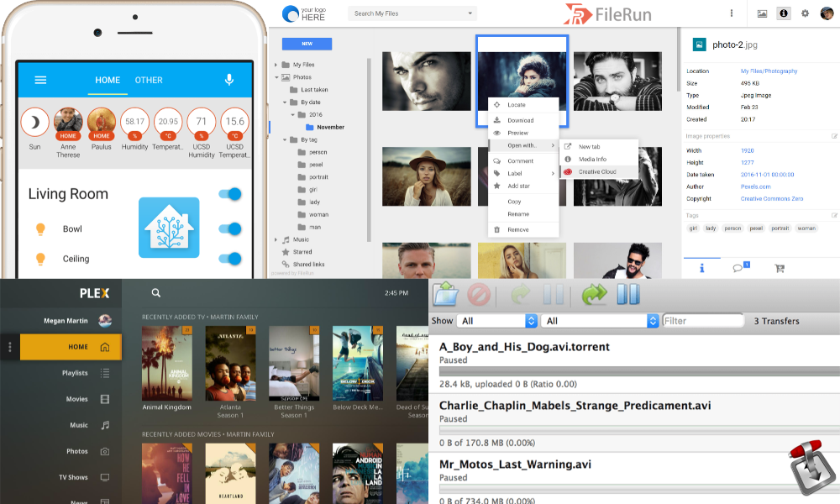Open the My Files/Photography location link
This screenshot has width=840, height=504.
click(769, 71)
